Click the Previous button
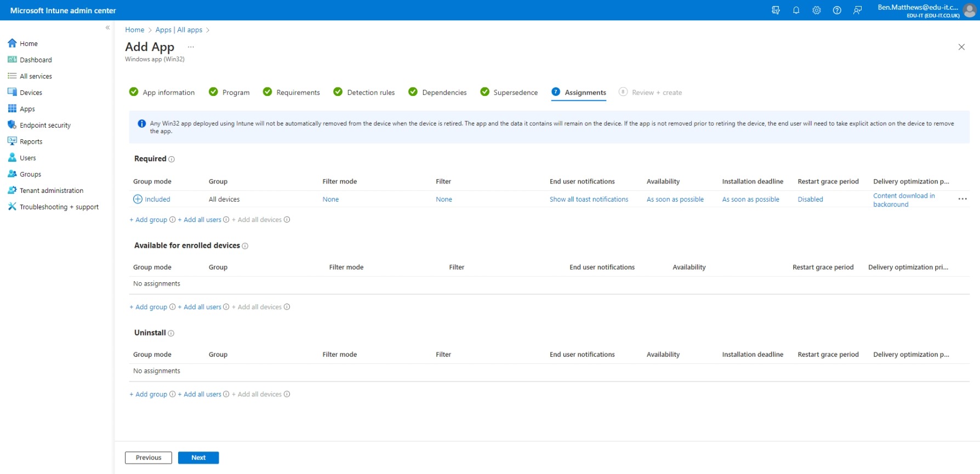The height and width of the screenshot is (474, 980). click(149, 458)
